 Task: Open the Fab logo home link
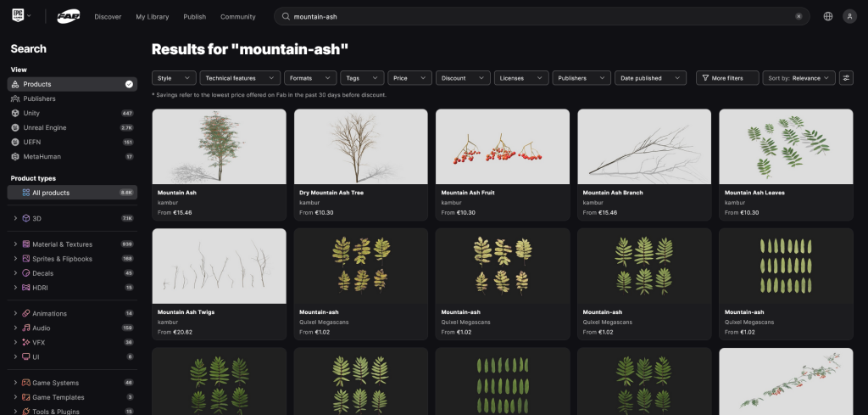[x=68, y=17]
